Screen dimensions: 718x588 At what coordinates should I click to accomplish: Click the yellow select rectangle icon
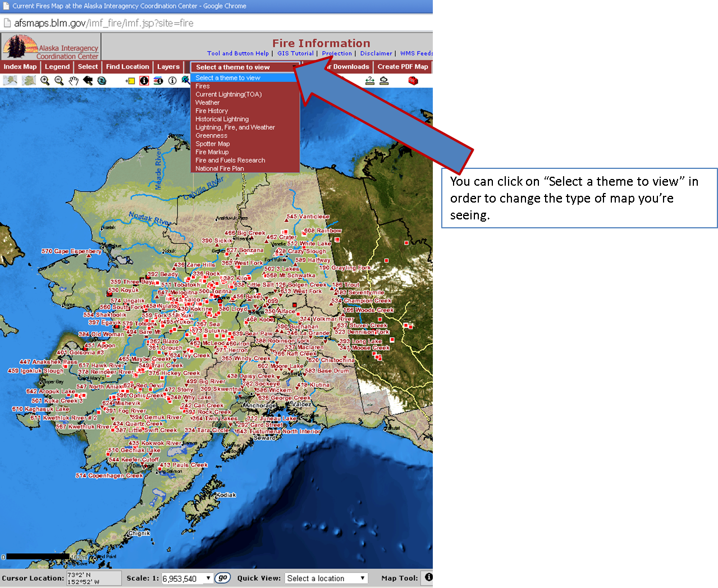point(130,81)
